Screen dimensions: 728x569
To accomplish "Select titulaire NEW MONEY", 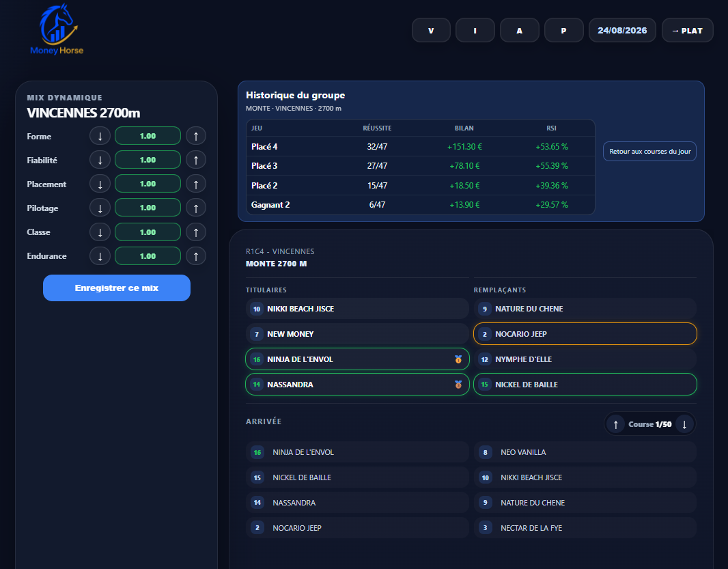I will click(357, 334).
